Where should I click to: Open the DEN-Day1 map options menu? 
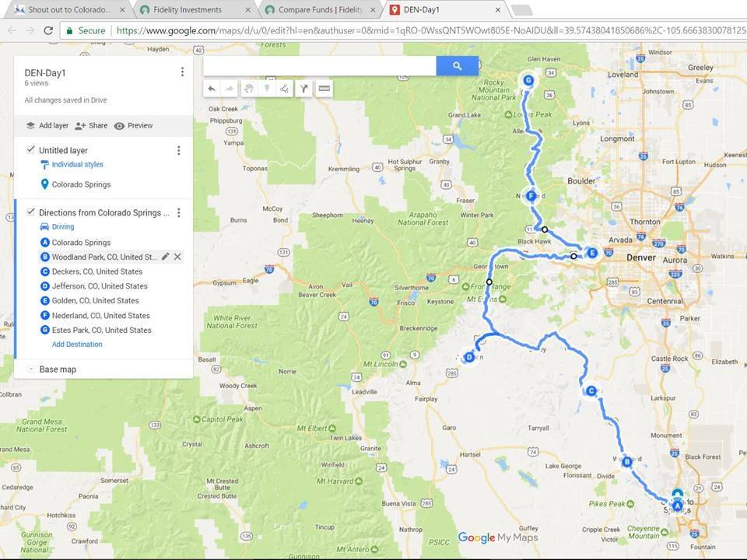point(182,72)
